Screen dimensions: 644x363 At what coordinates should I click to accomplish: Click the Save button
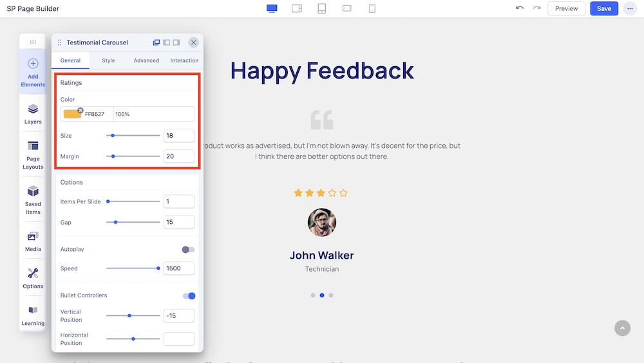(x=604, y=8)
